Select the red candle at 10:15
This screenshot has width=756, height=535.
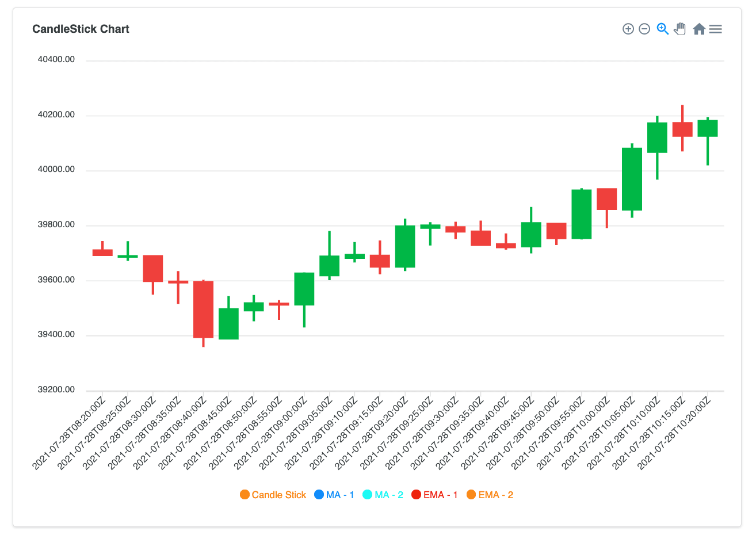coord(682,129)
